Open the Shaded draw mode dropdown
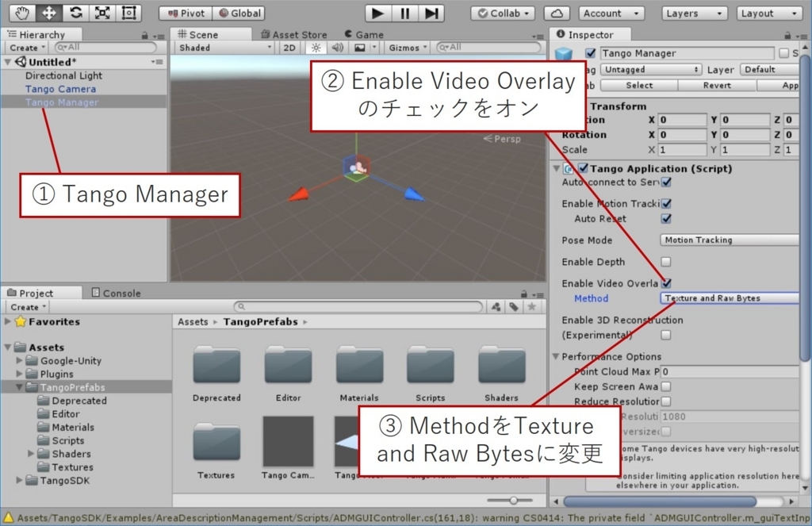Screen dimensions: 812x526 [224, 48]
